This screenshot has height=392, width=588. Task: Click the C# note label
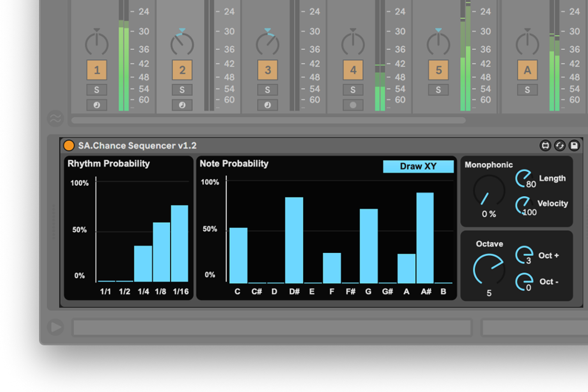[257, 292]
